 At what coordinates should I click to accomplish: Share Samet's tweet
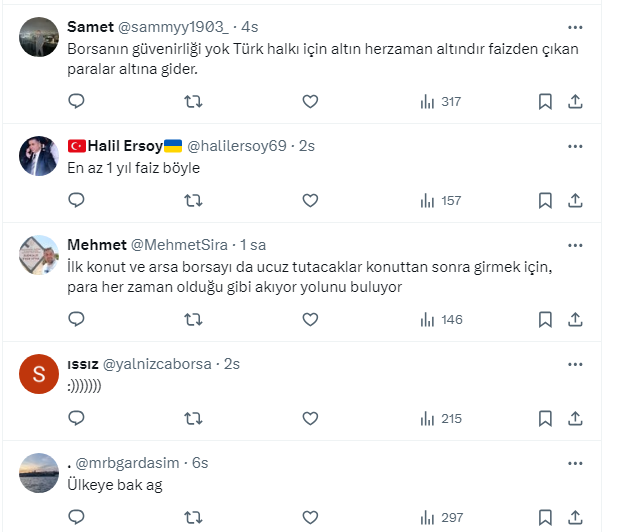(x=576, y=101)
